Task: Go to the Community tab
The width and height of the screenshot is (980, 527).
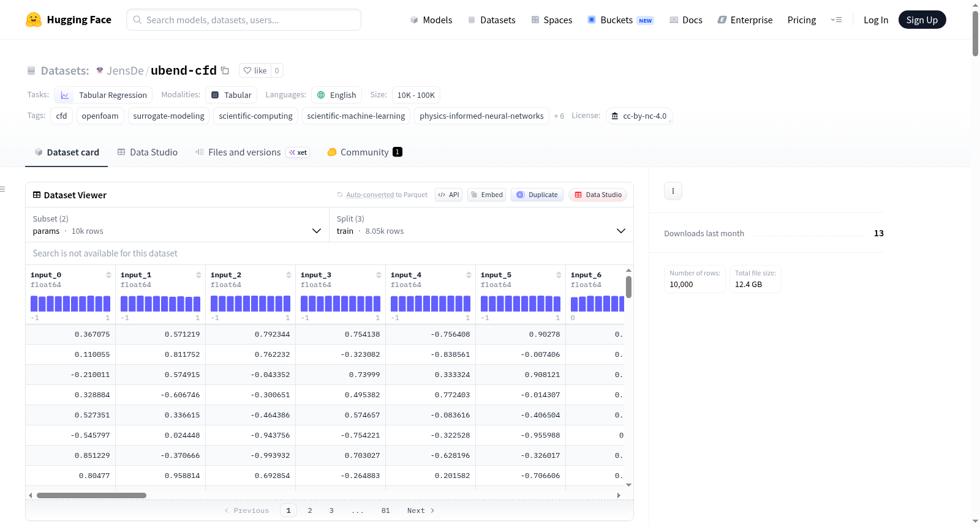Action: tap(365, 152)
